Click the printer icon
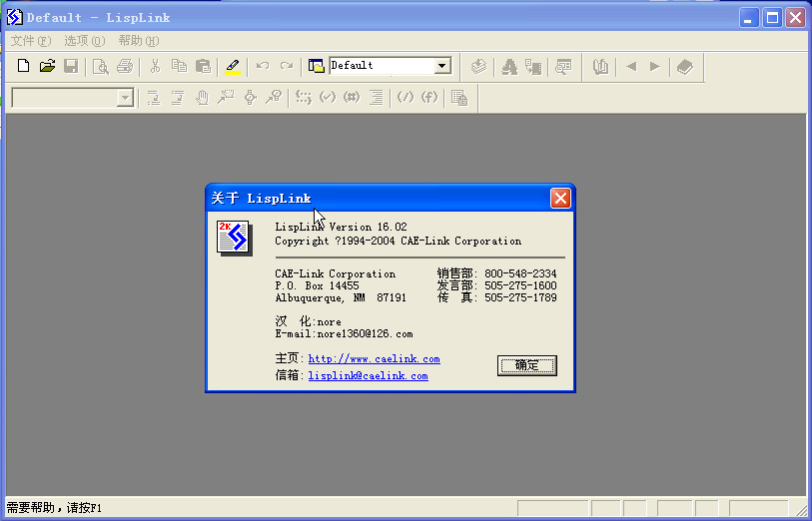Image resolution: width=812 pixels, height=521 pixels. pyautogui.click(x=125, y=66)
